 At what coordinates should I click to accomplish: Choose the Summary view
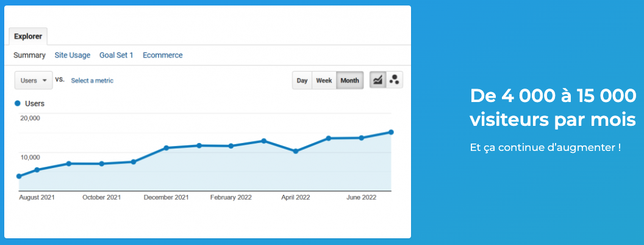click(x=29, y=55)
